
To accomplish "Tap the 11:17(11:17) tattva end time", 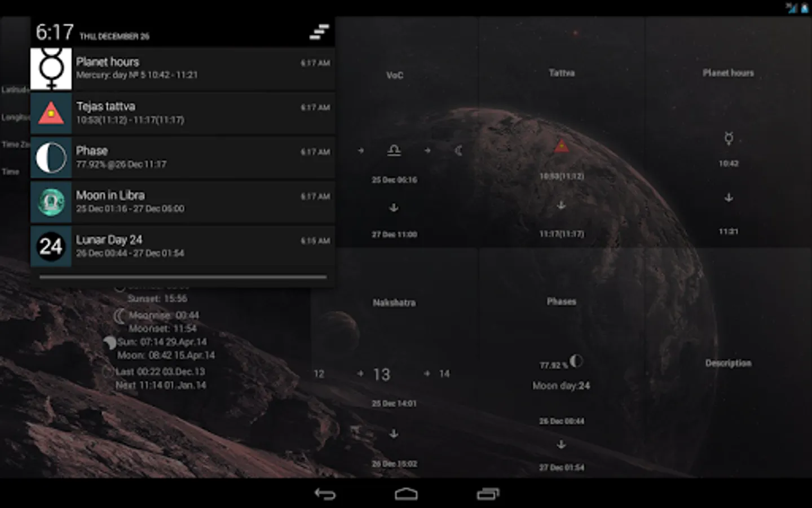I will (x=562, y=234).
